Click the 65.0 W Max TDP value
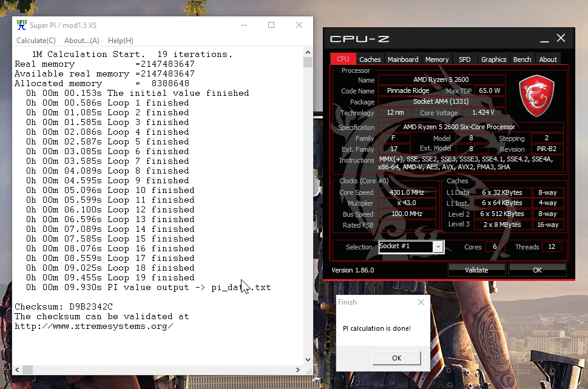Viewport: 588px width, 389px height. (x=490, y=90)
